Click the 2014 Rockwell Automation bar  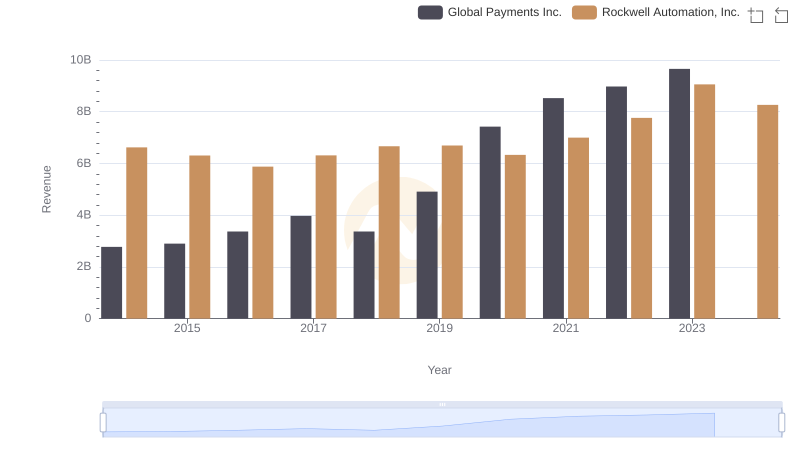[x=137, y=233]
